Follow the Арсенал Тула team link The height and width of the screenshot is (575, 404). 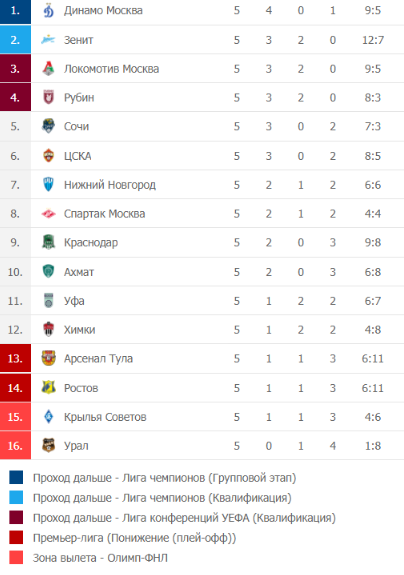pyautogui.click(x=98, y=359)
